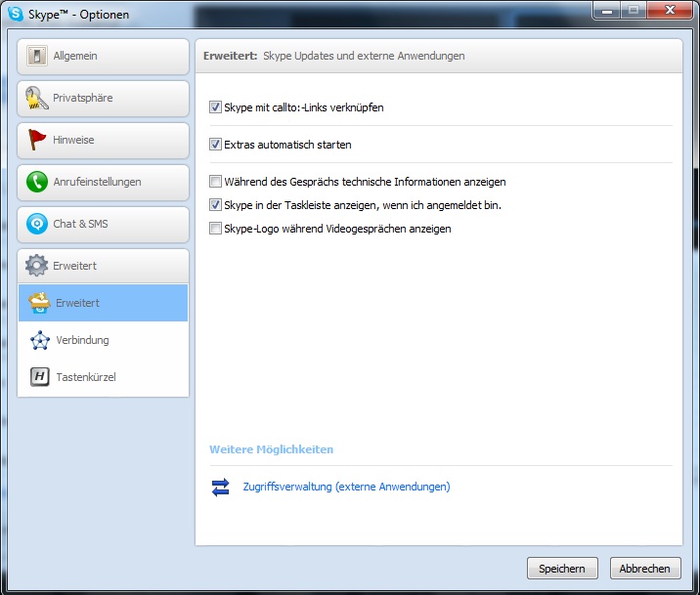The height and width of the screenshot is (595, 700).
Task: Click the Skype Updates und externe Anwendungen header
Action: (364, 56)
